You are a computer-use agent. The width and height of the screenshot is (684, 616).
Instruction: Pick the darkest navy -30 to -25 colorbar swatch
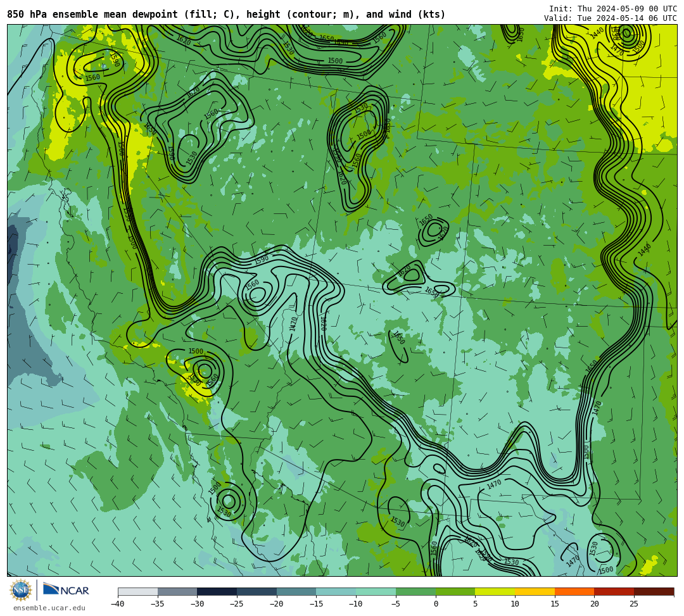[217, 591]
